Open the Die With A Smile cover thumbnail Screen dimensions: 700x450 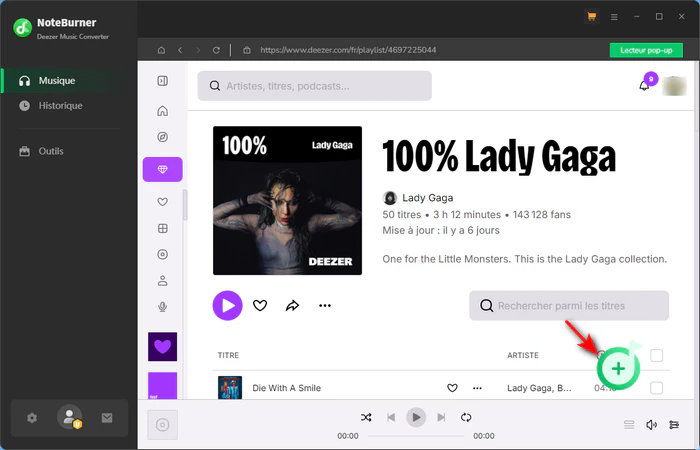230,388
